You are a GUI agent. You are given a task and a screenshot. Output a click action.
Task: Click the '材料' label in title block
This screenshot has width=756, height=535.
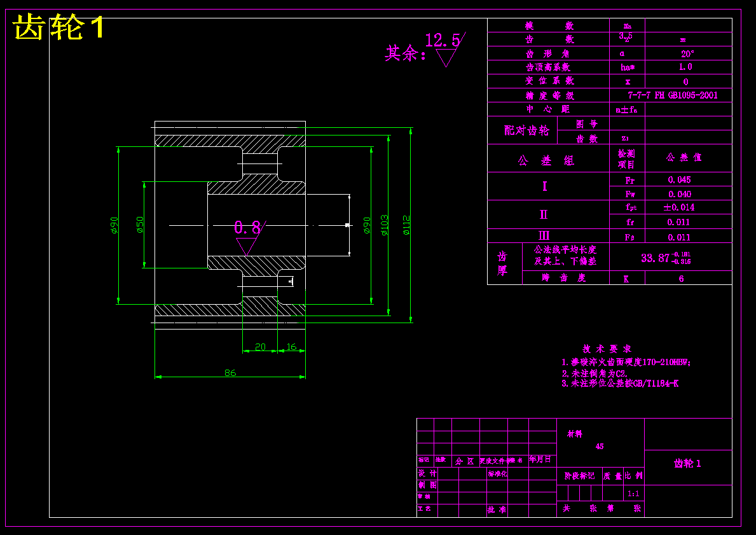point(575,434)
